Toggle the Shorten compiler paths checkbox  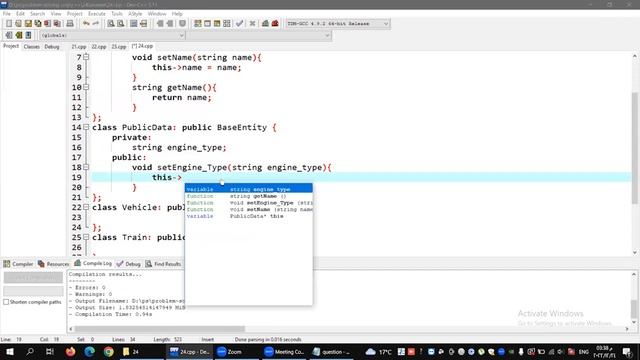(6, 302)
